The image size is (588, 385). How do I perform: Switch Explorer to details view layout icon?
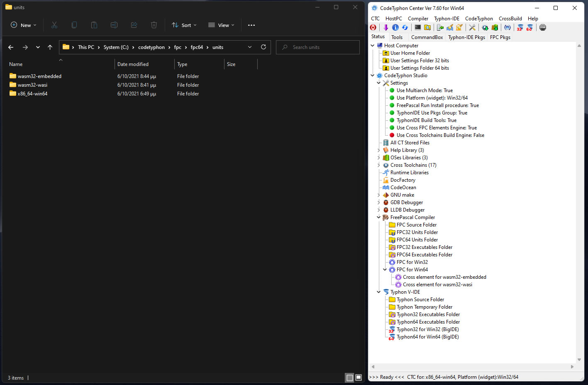(350, 378)
